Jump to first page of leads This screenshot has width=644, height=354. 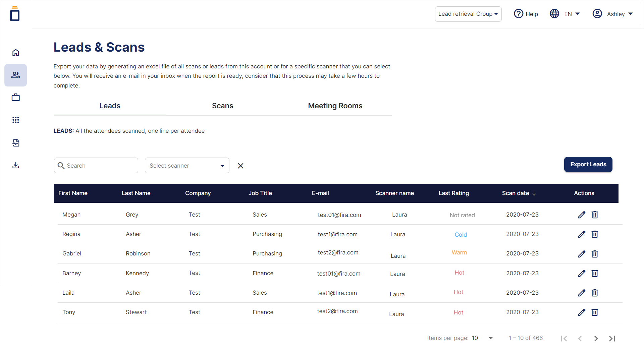(564, 339)
